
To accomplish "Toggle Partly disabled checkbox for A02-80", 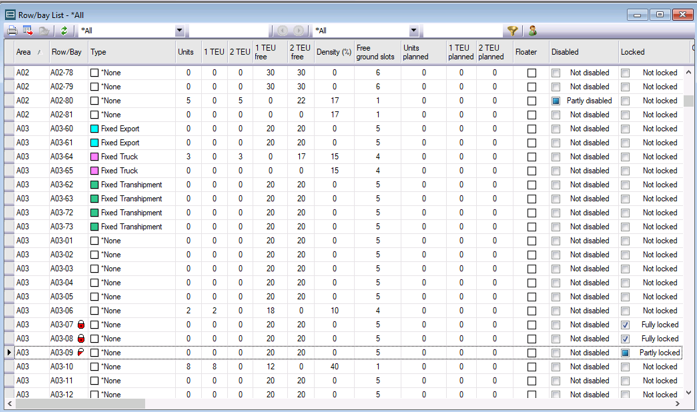I will (x=555, y=101).
